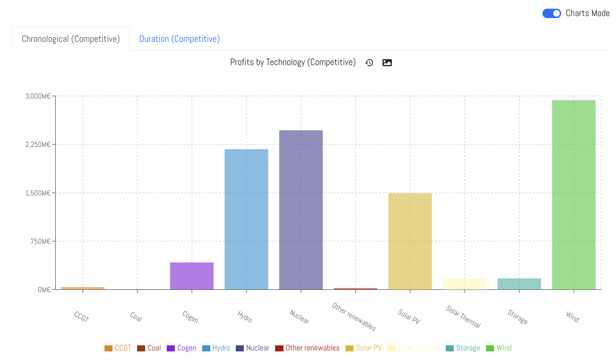Click the Cogen legend color swatch
The width and height of the screenshot is (616, 364).
[171, 348]
